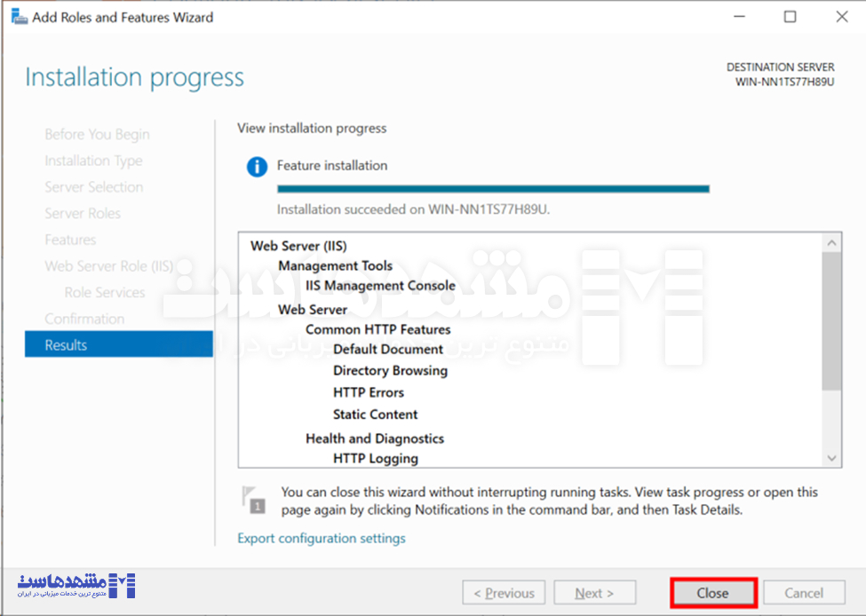Click the DESTINATION SERVER name text
The width and height of the screenshot is (866, 616).
[x=785, y=82]
